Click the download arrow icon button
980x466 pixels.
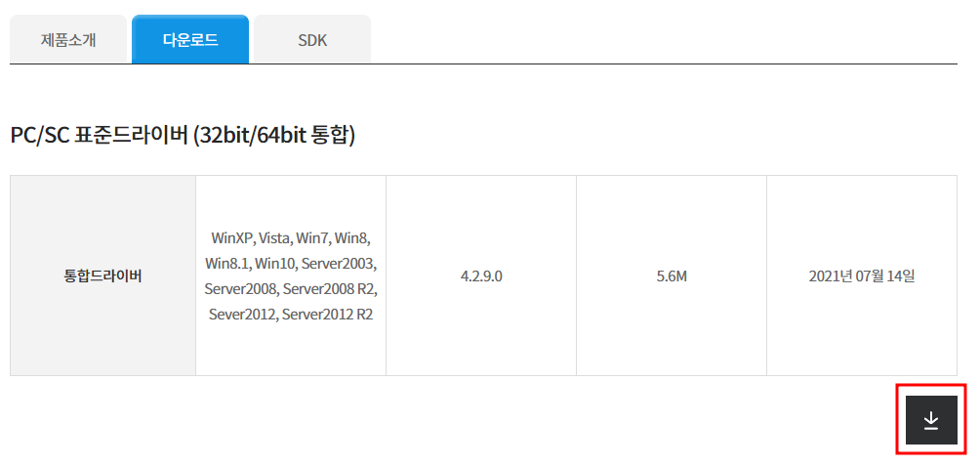[930, 420]
